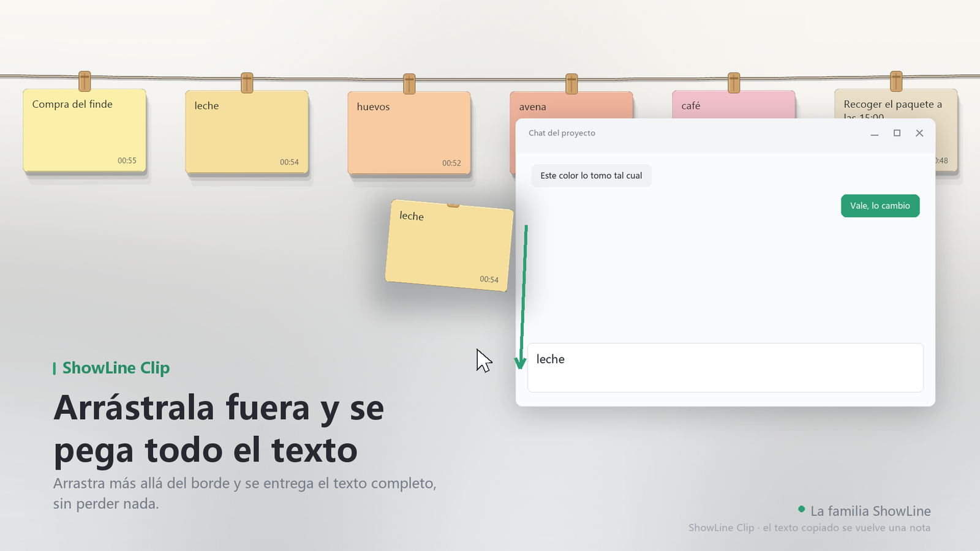980x551 pixels.
Task: Close the Chat del proyecto window
Action: [919, 133]
